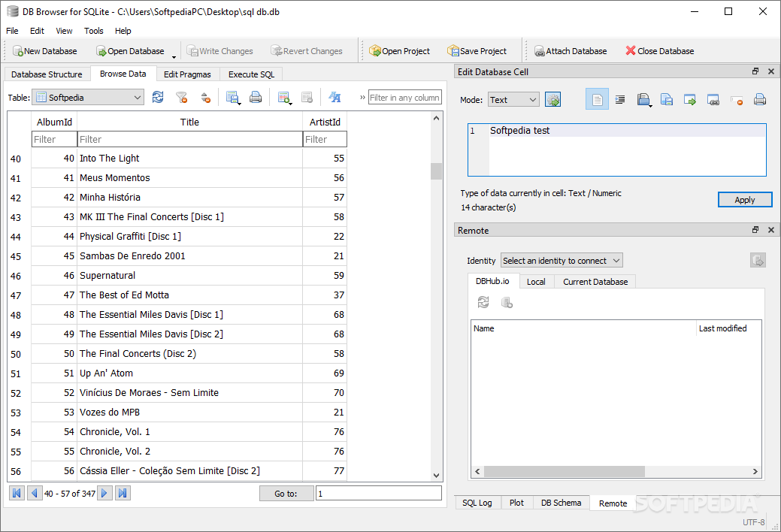Click Close Database in toolbar
Screen dimensions: 781x532
click(x=660, y=51)
